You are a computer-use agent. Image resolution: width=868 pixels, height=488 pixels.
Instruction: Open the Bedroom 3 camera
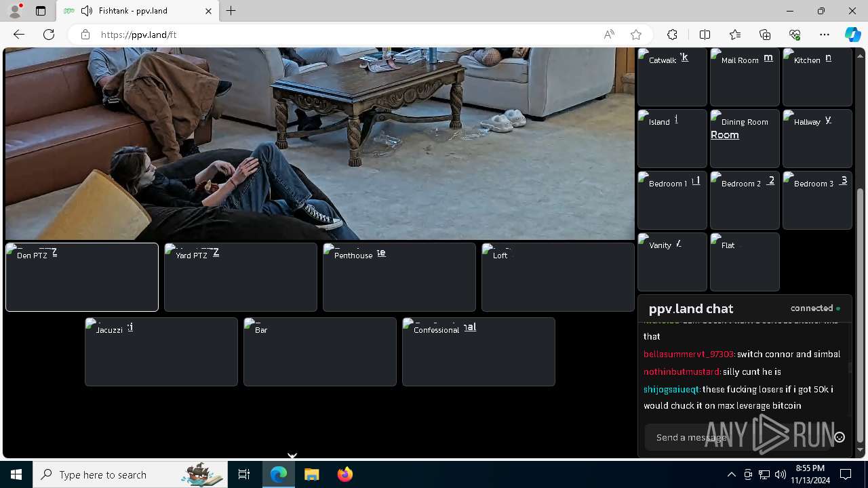coord(817,200)
